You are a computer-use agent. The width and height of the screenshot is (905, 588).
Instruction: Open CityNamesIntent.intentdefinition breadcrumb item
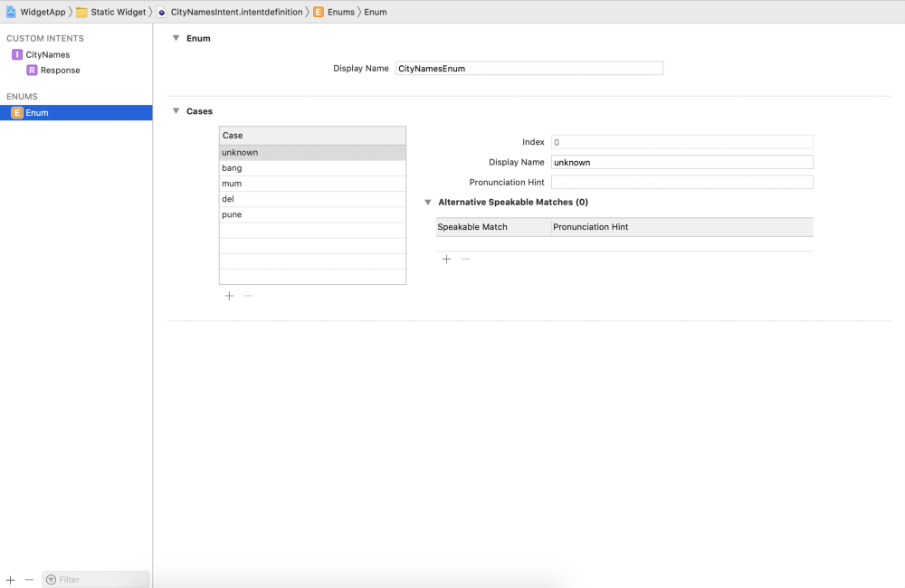tap(236, 12)
